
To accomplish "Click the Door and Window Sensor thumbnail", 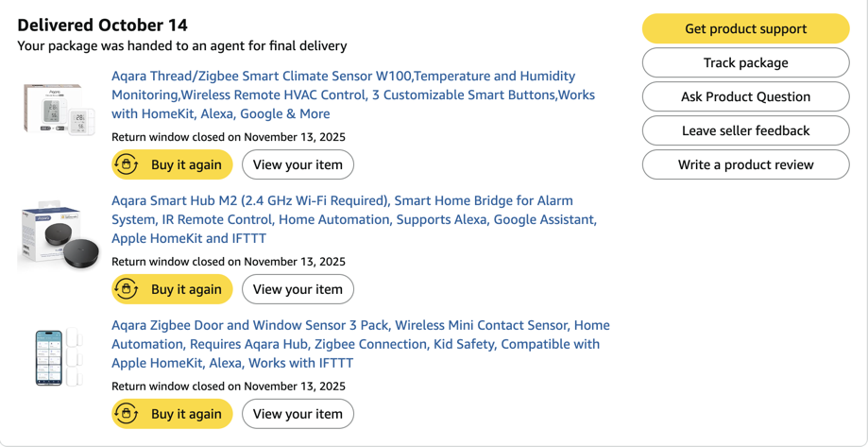I will pyautogui.click(x=59, y=357).
